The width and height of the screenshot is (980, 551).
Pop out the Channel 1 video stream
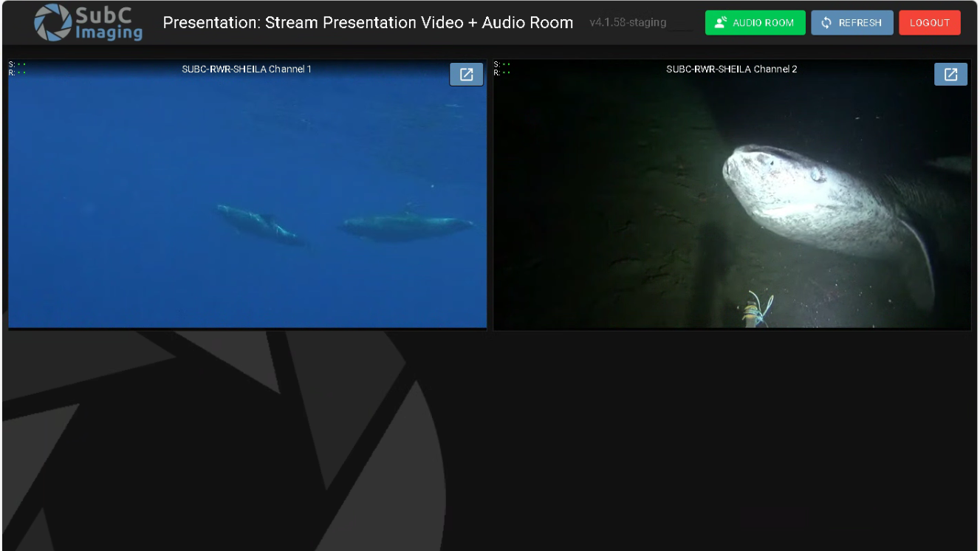[x=466, y=74]
